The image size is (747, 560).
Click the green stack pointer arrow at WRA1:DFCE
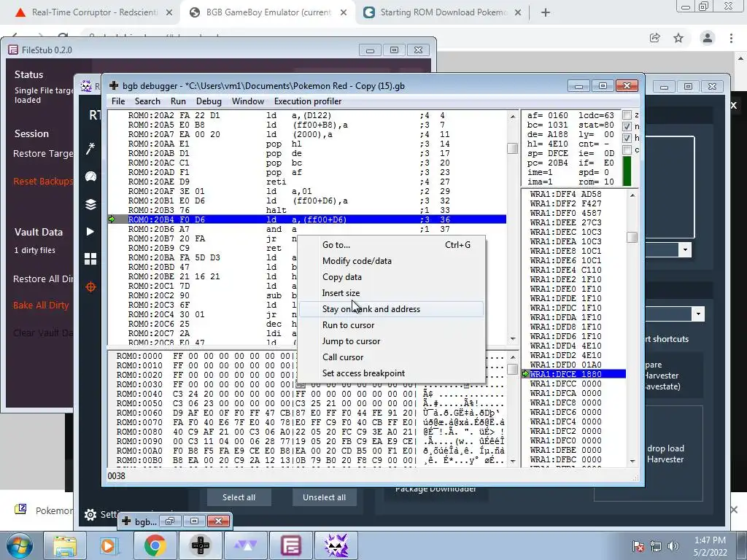pos(525,374)
